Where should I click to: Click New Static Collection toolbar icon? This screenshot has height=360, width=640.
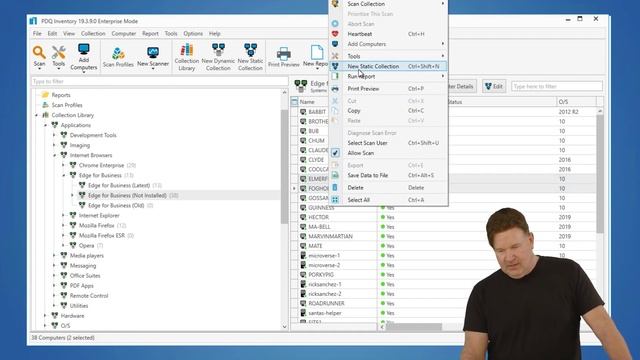click(x=250, y=57)
